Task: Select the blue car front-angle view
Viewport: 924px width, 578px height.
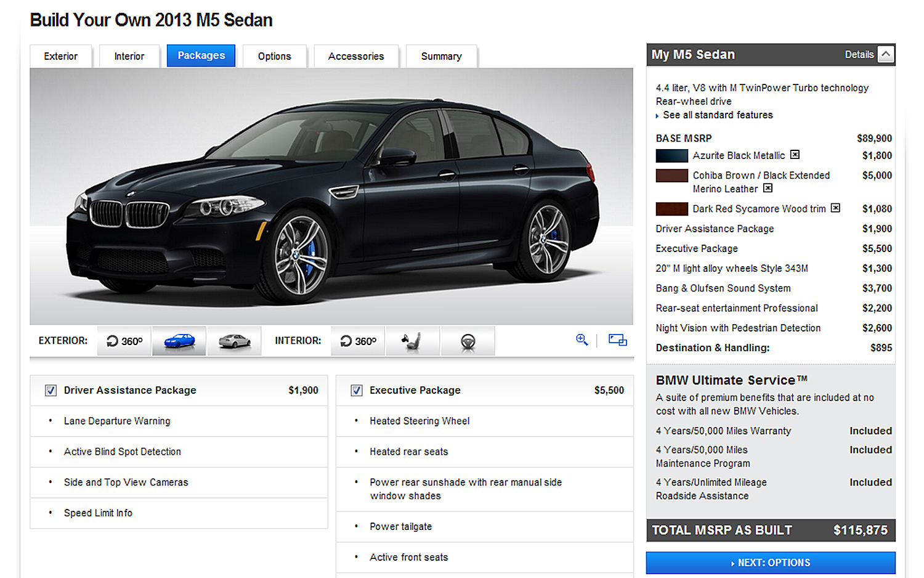Action: [179, 341]
